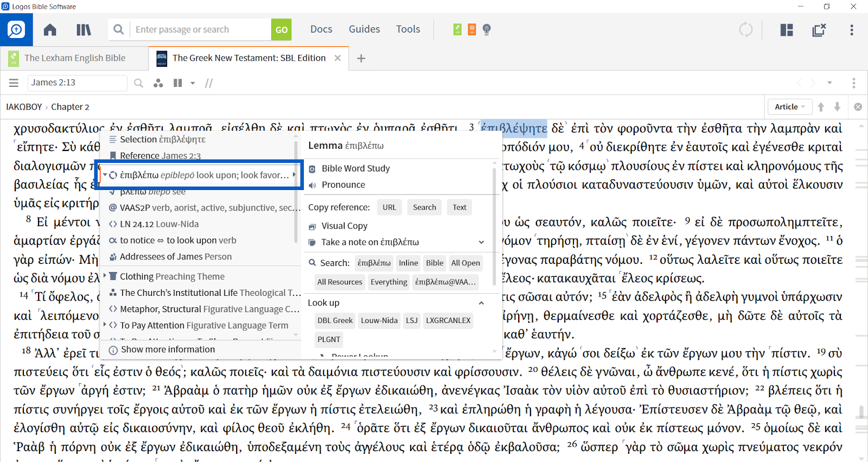Click the James 2:13 reference box
Image resolution: width=868 pixels, height=462 pixels.
pos(77,83)
